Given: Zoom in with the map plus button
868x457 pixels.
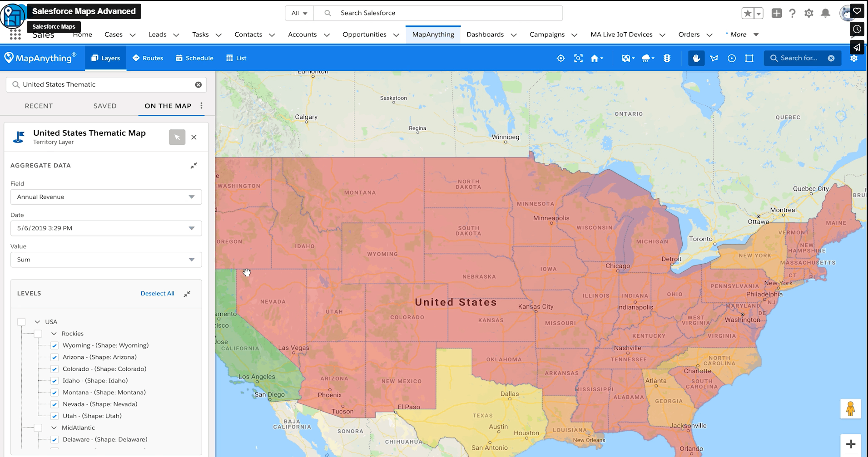Looking at the screenshot, I should (x=851, y=444).
